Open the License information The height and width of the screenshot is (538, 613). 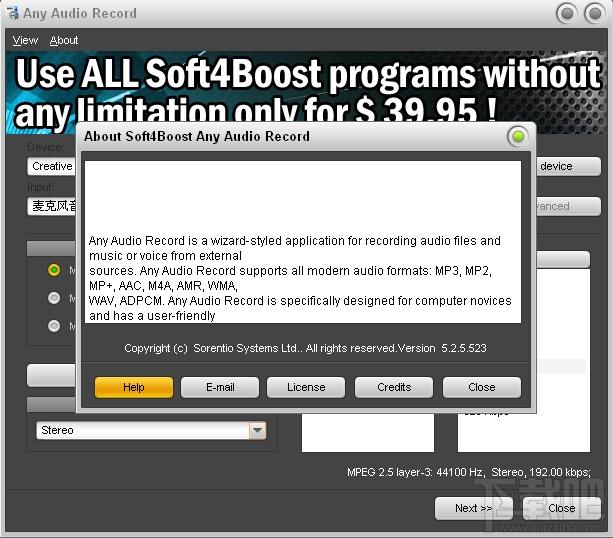[306, 387]
